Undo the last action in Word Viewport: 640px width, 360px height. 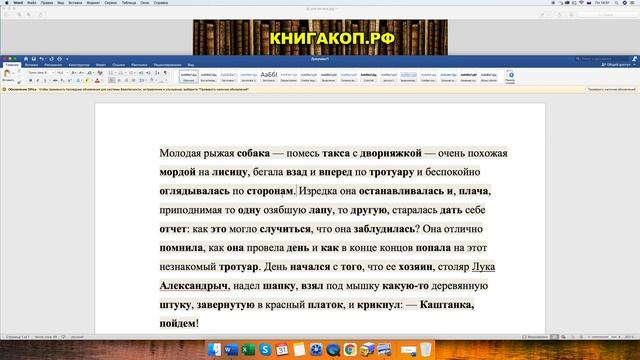pos(42,59)
